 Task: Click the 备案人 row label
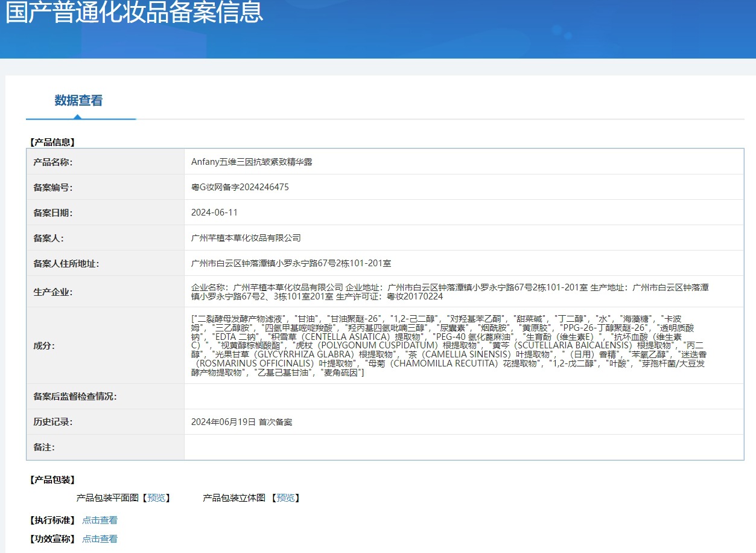point(48,238)
